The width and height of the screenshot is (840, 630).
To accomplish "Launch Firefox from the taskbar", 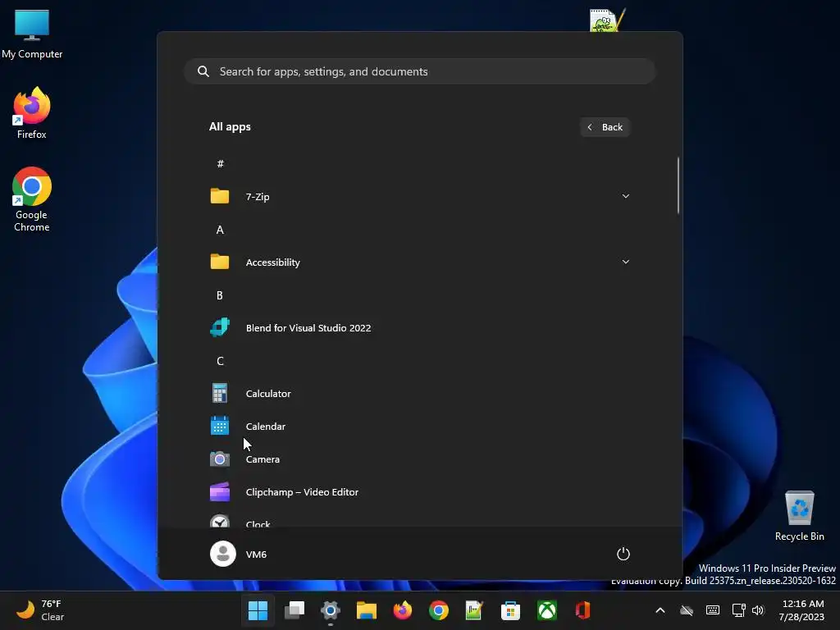I will pyautogui.click(x=402, y=610).
